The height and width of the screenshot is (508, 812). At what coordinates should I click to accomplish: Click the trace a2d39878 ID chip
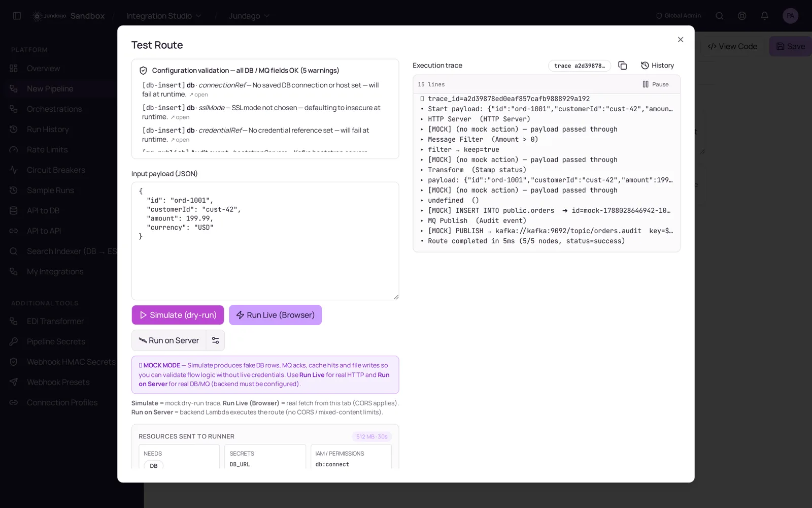(579, 66)
